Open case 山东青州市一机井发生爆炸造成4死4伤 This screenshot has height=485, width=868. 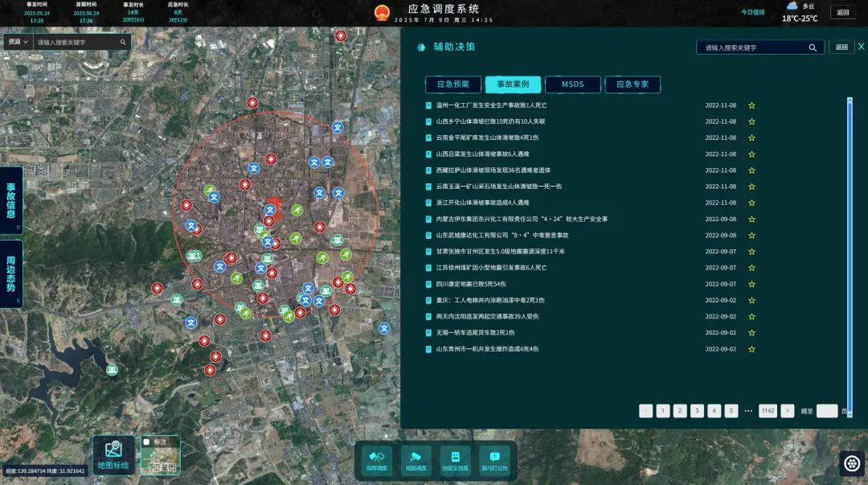[487, 349]
